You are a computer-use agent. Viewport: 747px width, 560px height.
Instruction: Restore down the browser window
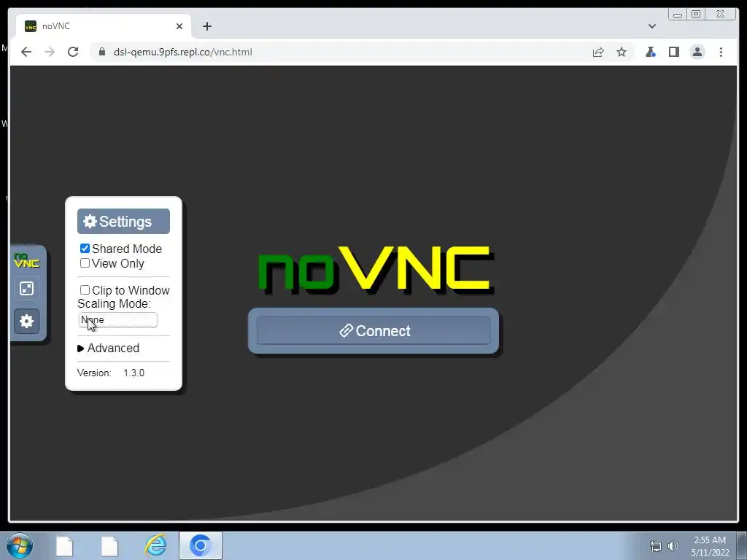[695, 15]
